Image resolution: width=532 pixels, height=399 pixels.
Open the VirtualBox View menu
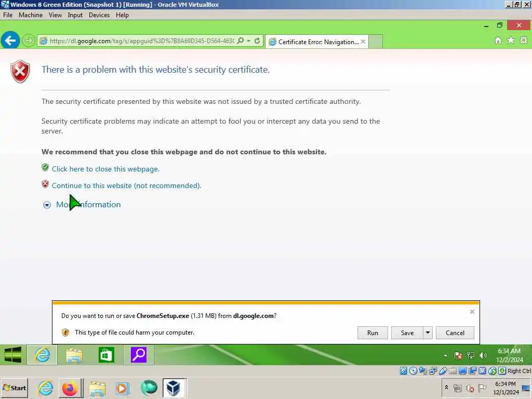tap(55, 15)
